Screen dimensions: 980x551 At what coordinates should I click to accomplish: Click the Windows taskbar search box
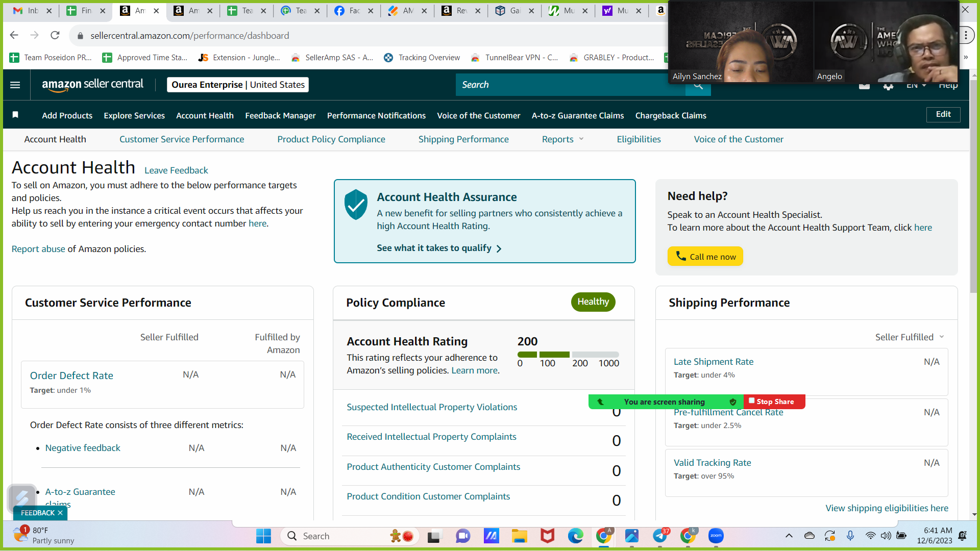[350, 536]
